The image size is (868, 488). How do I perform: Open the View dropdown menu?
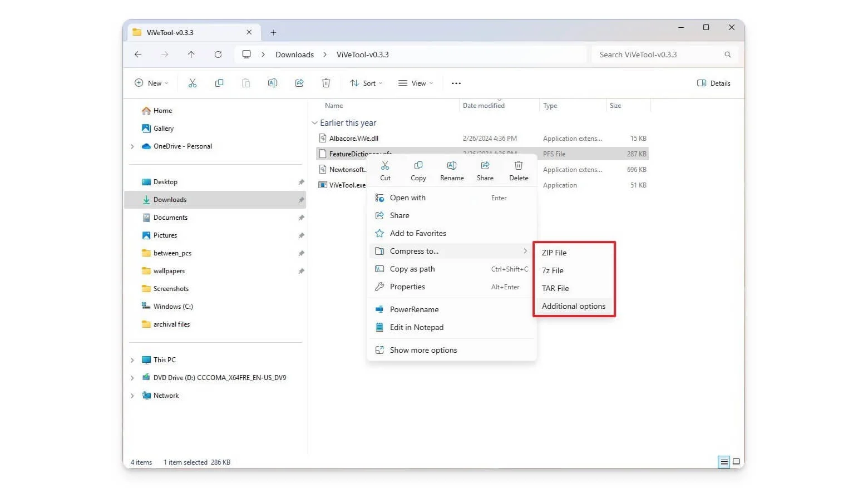[x=416, y=83]
